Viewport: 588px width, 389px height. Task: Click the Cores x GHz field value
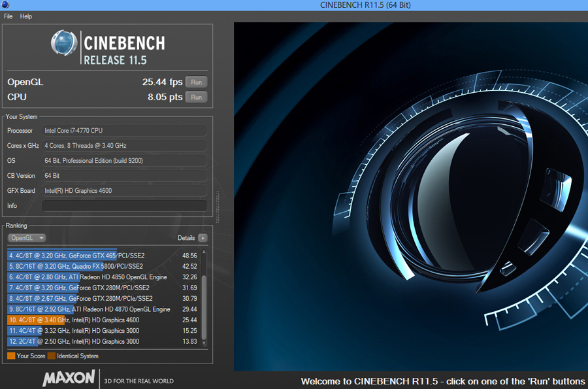124,146
